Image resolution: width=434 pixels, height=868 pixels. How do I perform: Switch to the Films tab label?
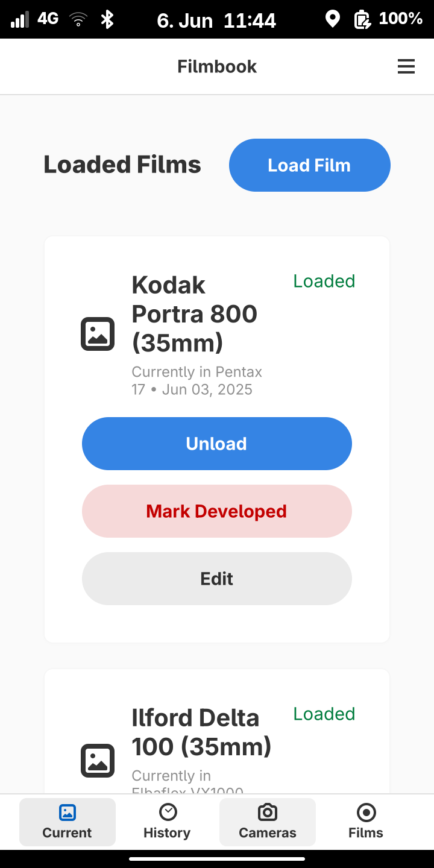click(x=366, y=832)
